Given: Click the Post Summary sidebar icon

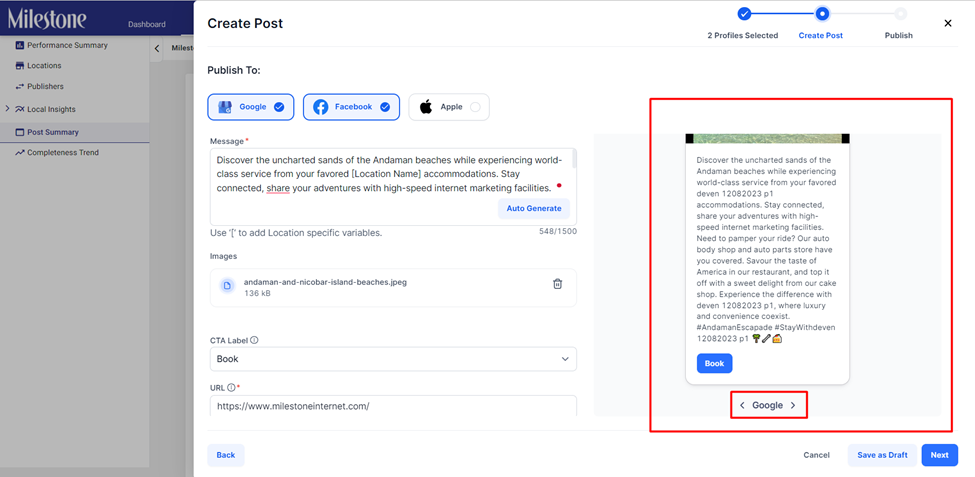Looking at the screenshot, I should 19,132.
